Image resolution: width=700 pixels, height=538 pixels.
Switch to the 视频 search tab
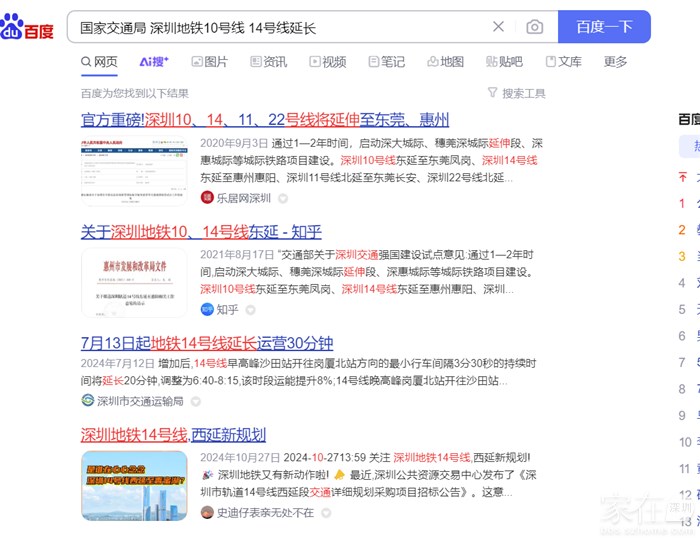point(327,62)
